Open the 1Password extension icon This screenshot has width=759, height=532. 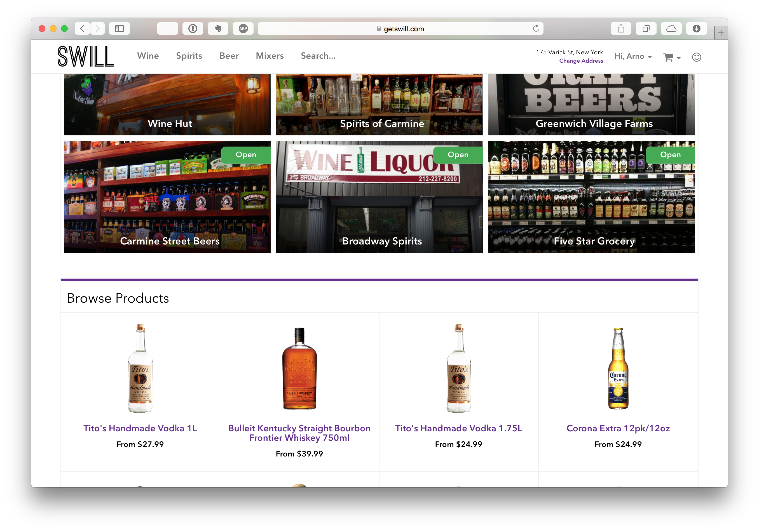pos(193,29)
